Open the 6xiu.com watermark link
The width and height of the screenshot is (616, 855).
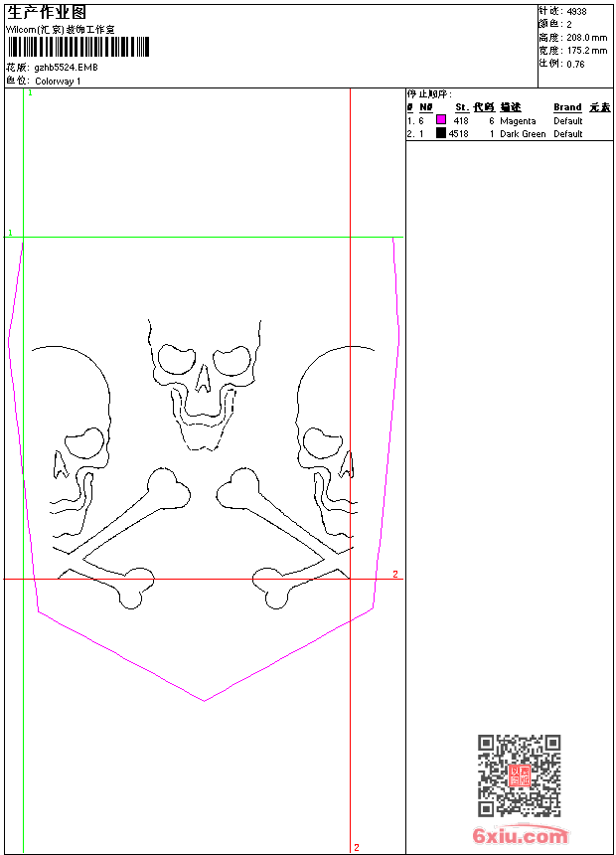(520, 836)
